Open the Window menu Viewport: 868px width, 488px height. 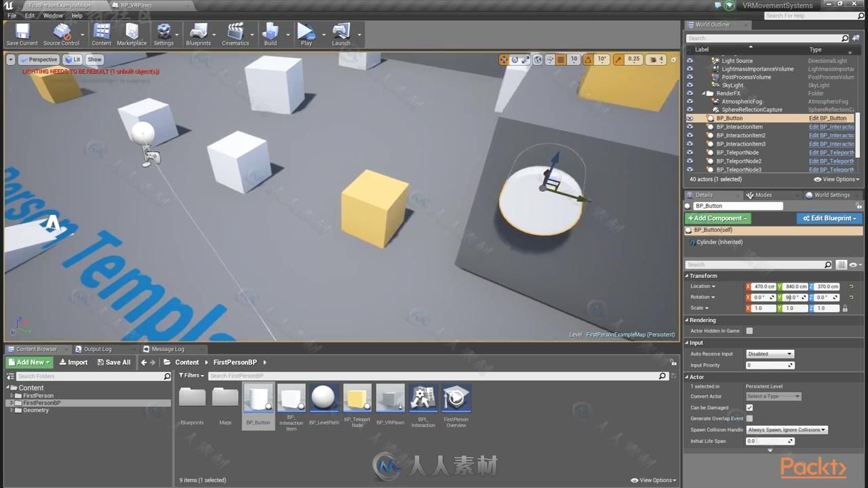(x=53, y=16)
